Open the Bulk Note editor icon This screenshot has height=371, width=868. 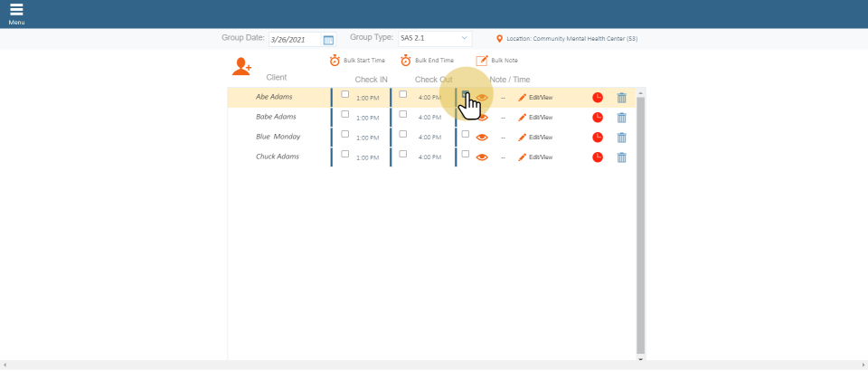point(482,61)
